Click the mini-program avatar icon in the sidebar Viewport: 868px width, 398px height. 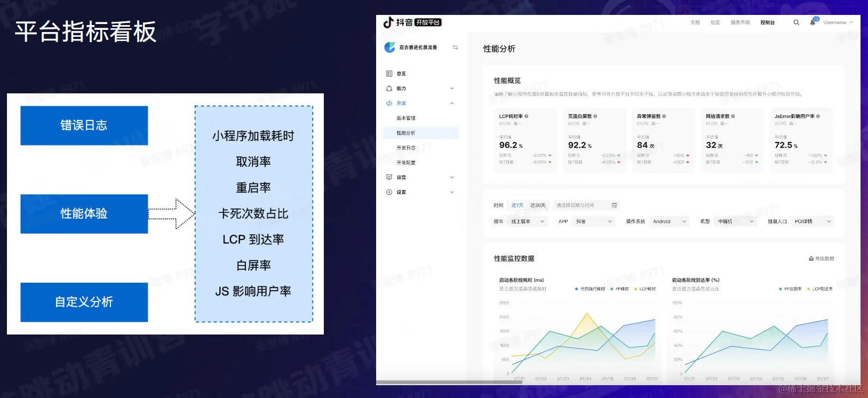click(x=390, y=47)
